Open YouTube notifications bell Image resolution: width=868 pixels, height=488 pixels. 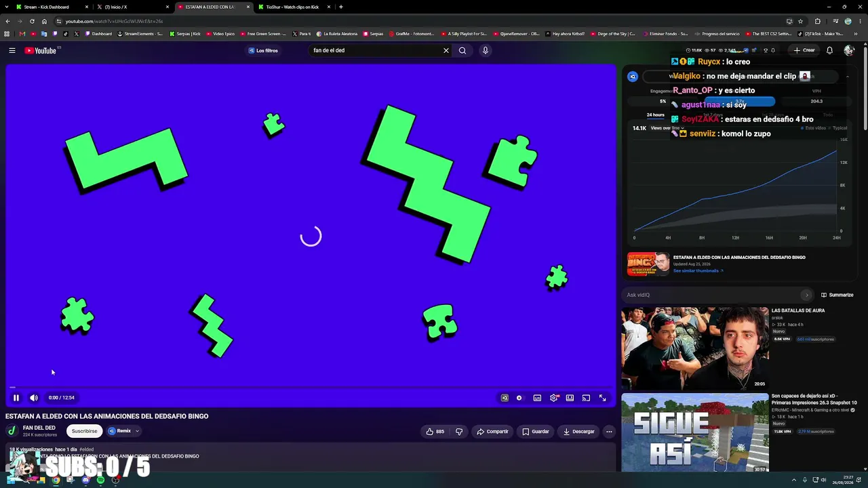pyautogui.click(x=829, y=50)
